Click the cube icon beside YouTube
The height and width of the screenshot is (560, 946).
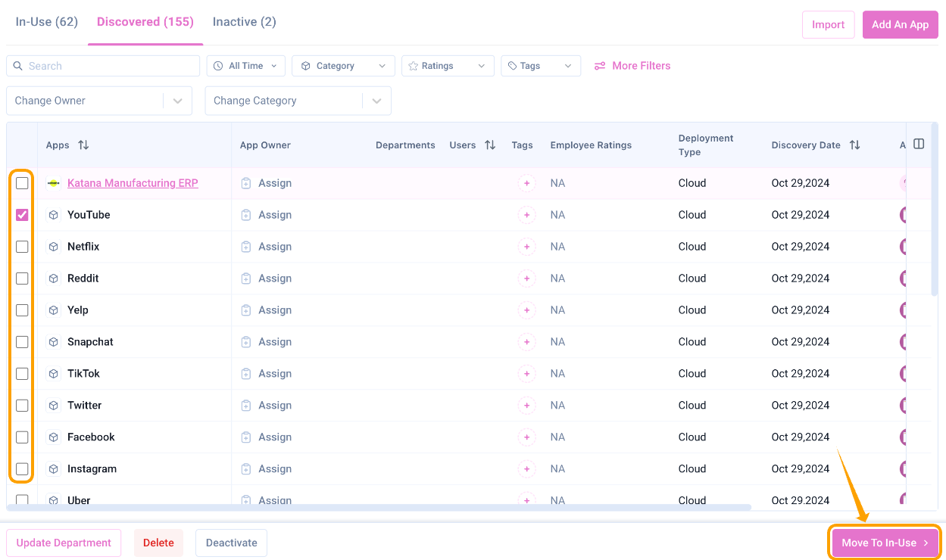[54, 215]
